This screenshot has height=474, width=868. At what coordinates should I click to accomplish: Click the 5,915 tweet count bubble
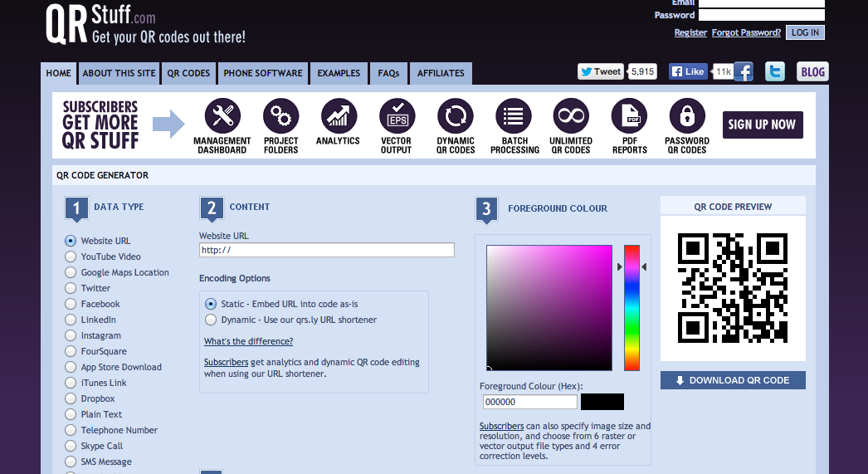pyautogui.click(x=642, y=71)
